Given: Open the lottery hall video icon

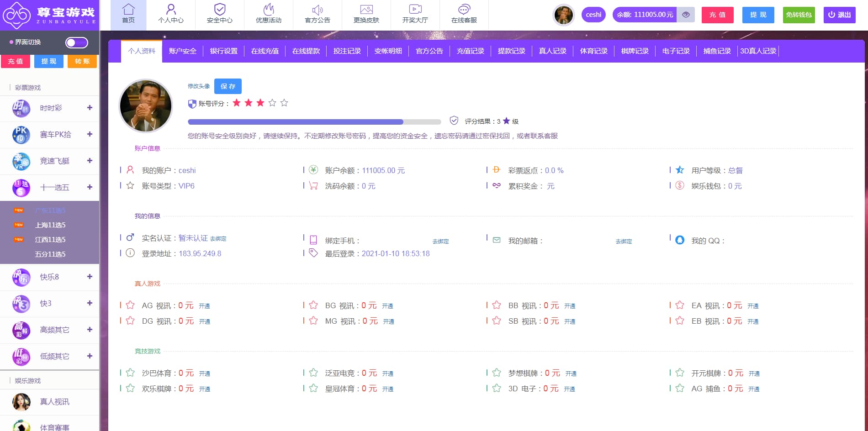Looking at the screenshot, I should click(415, 10).
